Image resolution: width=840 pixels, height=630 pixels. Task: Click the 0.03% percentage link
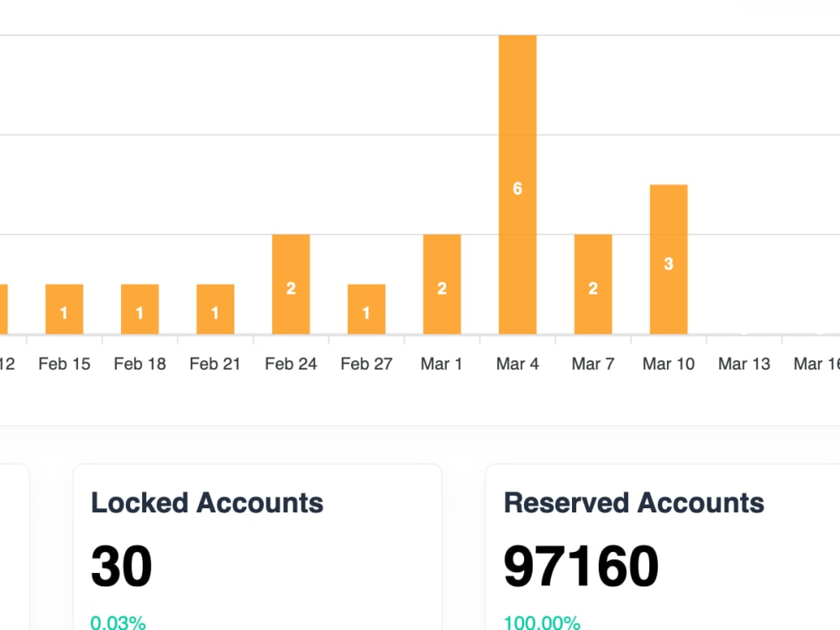pyautogui.click(x=118, y=623)
